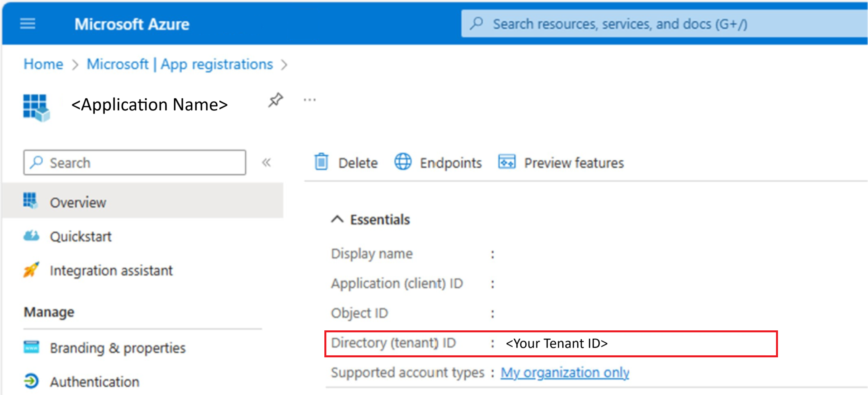Image resolution: width=868 pixels, height=395 pixels.
Task: Click the Authentication arrow icon
Action: [31, 381]
